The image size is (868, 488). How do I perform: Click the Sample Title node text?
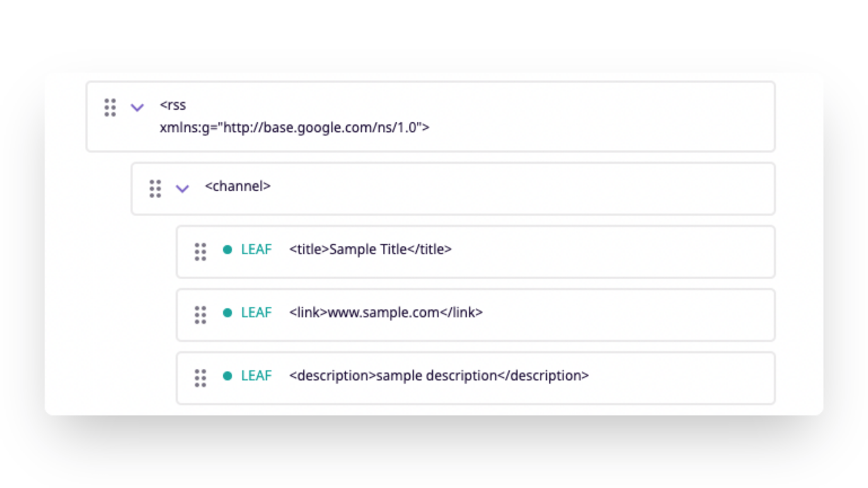371,250
